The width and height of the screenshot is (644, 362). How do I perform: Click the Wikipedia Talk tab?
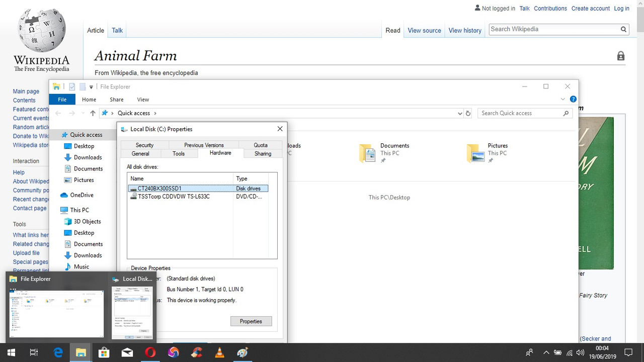pyautogui.click(x=117, y=31)
